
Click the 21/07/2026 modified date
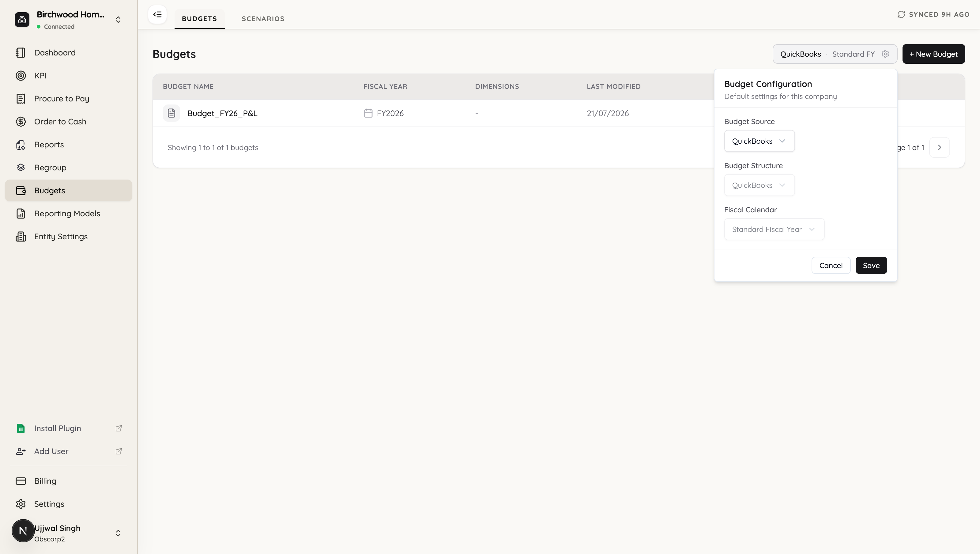point(608,113)
